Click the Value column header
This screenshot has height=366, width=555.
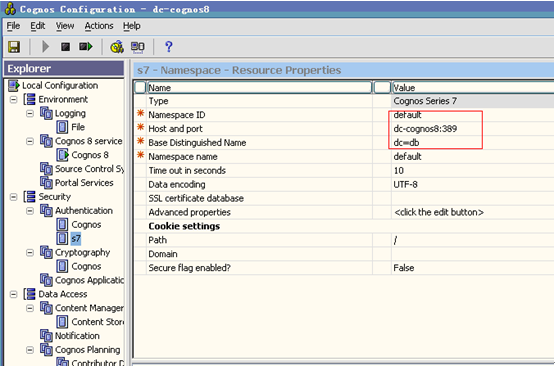coord(473,87)
